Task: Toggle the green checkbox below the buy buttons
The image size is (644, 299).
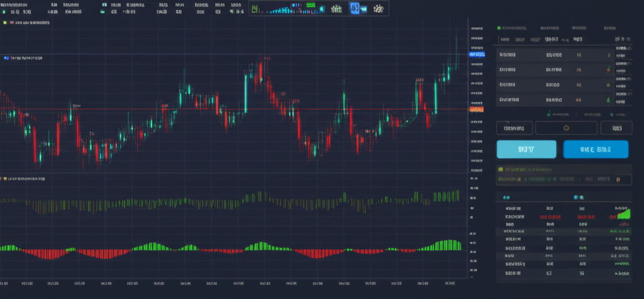Action: coord(501,169)
